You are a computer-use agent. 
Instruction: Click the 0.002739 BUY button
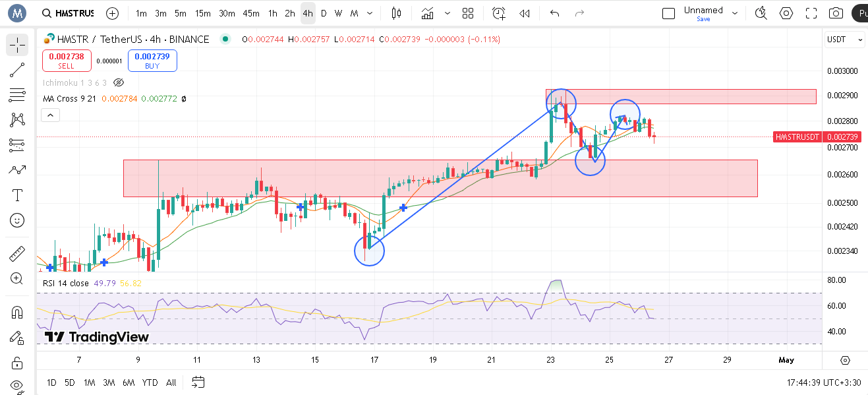[152, 61]
